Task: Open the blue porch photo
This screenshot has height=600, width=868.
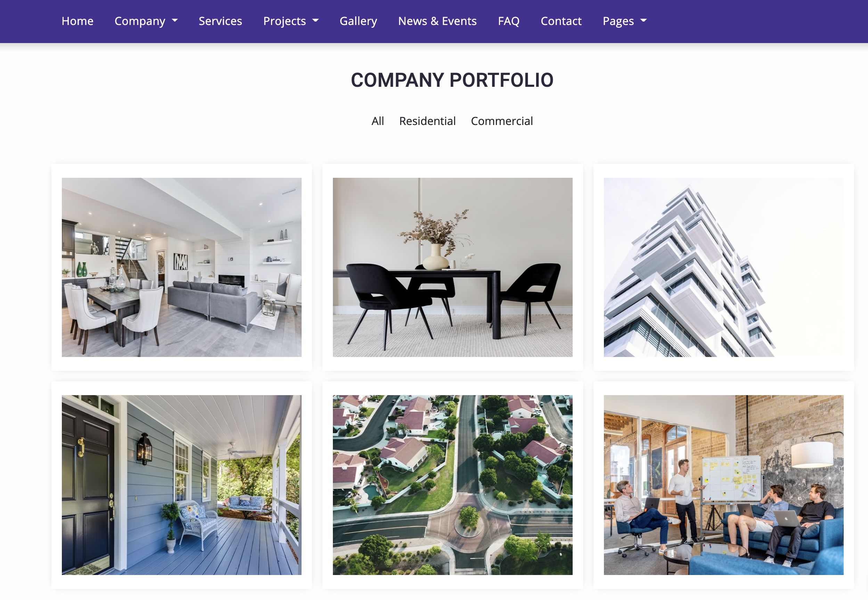Action: (182, 485)
